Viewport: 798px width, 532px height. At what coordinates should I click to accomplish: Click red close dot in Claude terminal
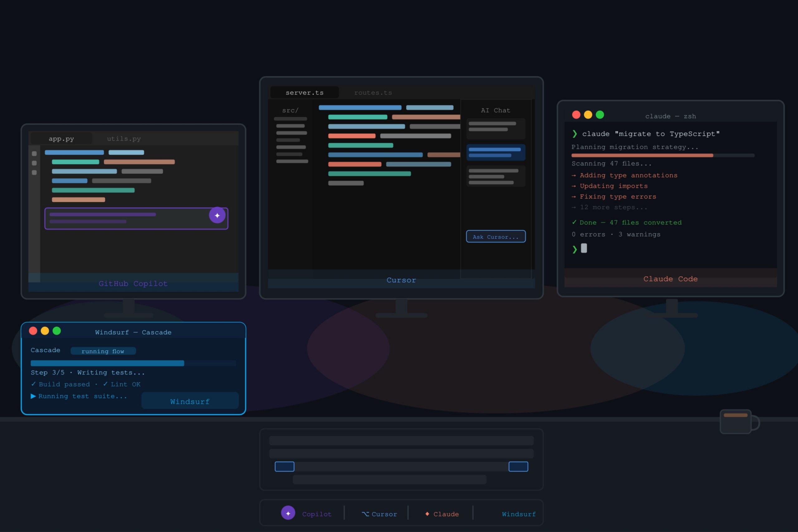pyautogui.click(x=576, y=115)
